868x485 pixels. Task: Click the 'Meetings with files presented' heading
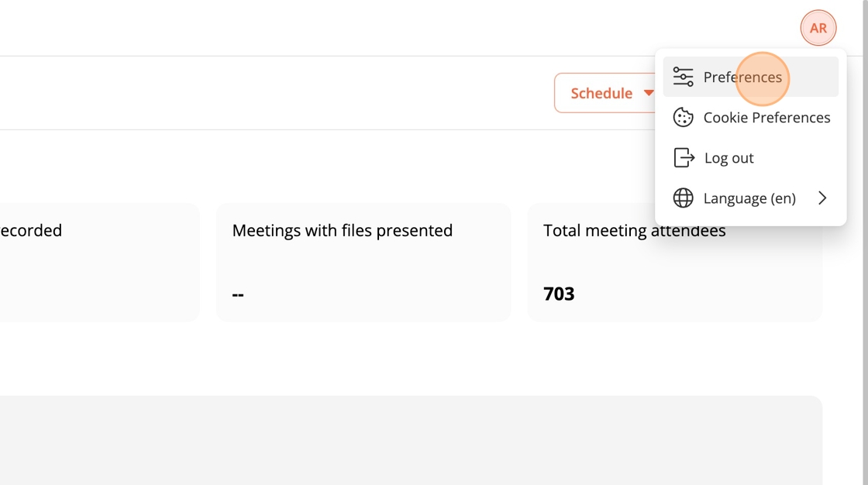point(342,231)
